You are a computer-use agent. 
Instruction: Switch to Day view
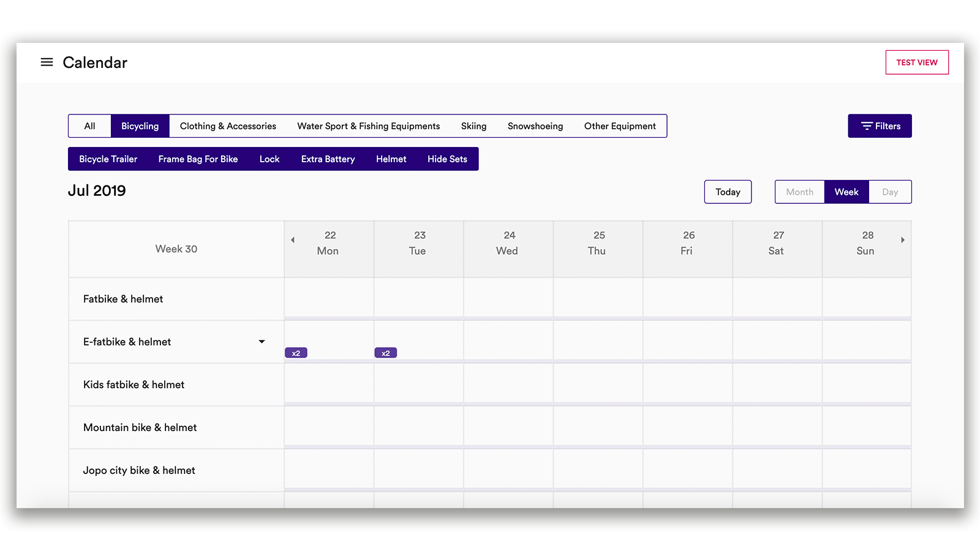click(x=890, y=192)
